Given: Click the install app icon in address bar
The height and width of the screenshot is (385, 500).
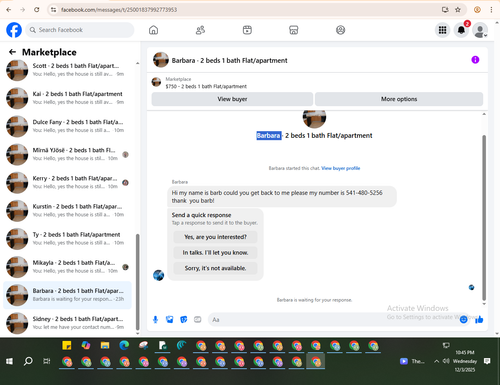Looking at the screenshot, I should (445, 10).
